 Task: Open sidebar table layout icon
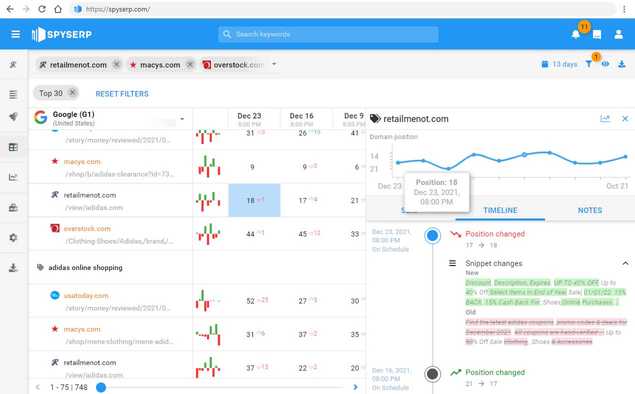click(x=13, y=147)
